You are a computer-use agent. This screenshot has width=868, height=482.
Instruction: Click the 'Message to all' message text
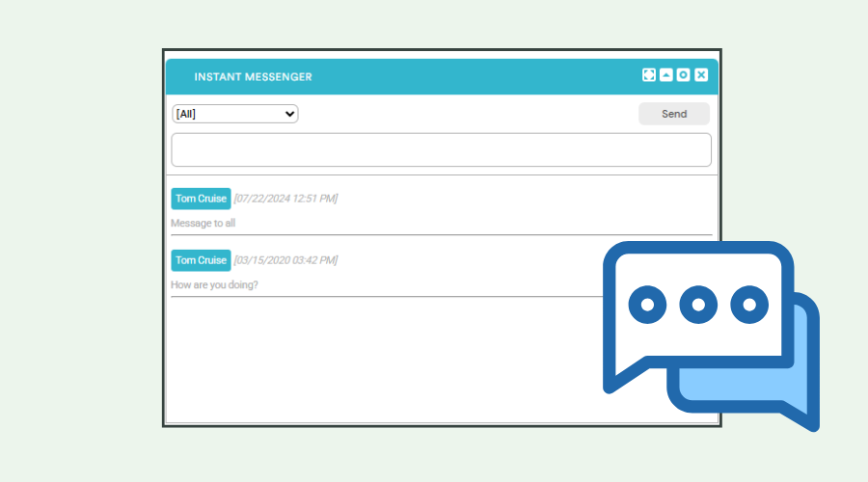(x=203, y=223)
